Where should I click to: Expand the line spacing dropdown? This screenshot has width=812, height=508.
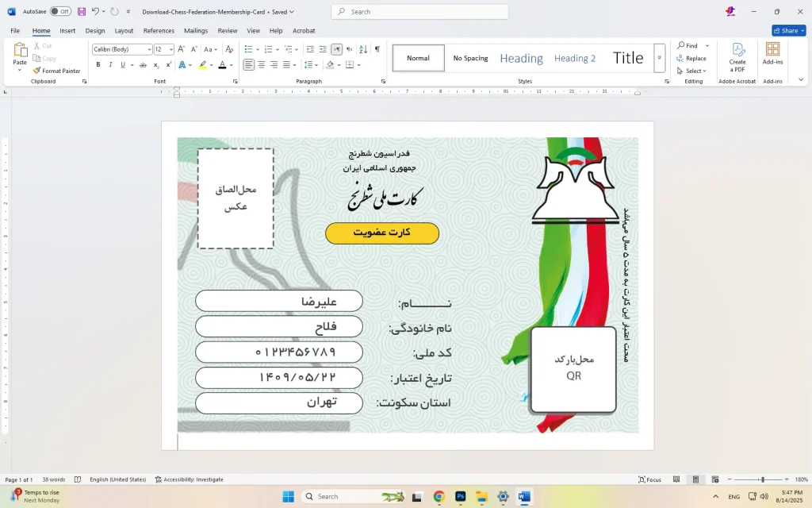[316, 65]
